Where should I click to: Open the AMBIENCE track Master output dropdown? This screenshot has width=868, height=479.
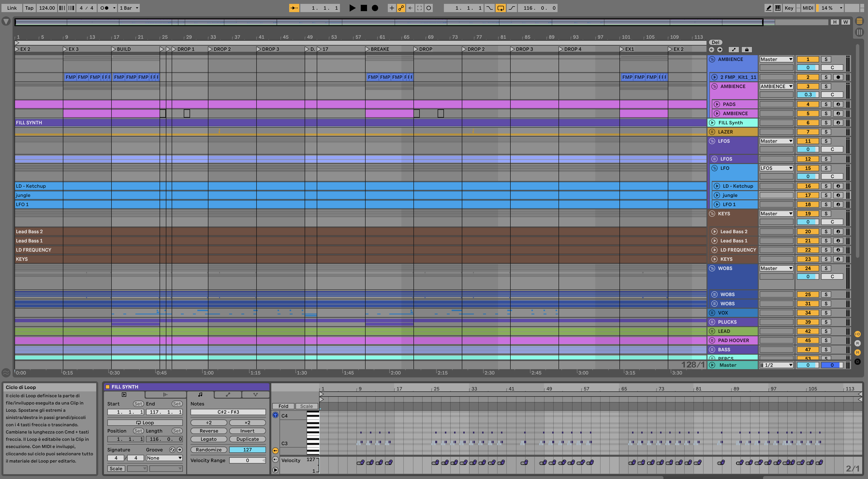tap(776, 59)
